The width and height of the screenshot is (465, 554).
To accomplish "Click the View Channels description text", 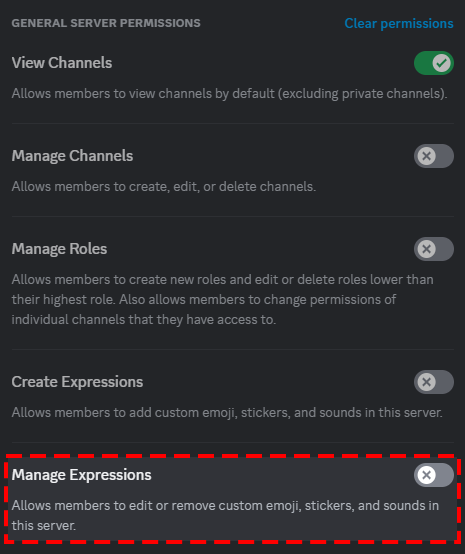I will (x=230, y=94).
